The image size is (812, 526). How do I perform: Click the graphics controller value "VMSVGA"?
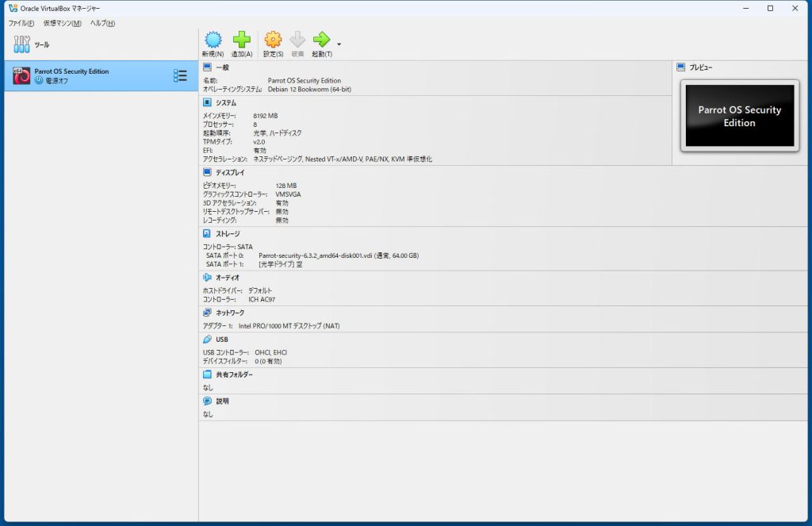pos(288,194)
